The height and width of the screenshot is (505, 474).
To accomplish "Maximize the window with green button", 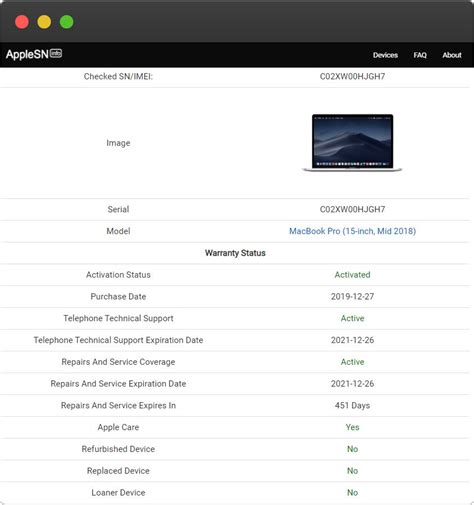I will pyautogui.click(x=67, y=22).
